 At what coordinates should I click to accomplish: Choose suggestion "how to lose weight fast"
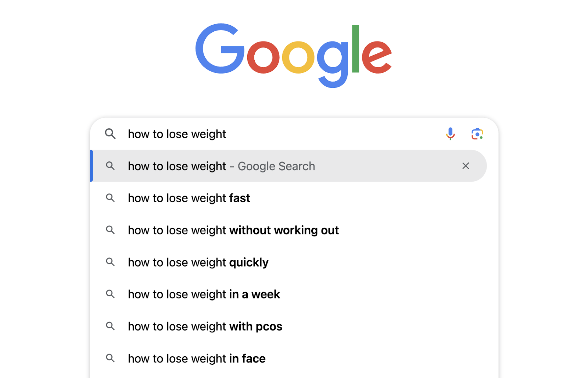tap(189, 198)
